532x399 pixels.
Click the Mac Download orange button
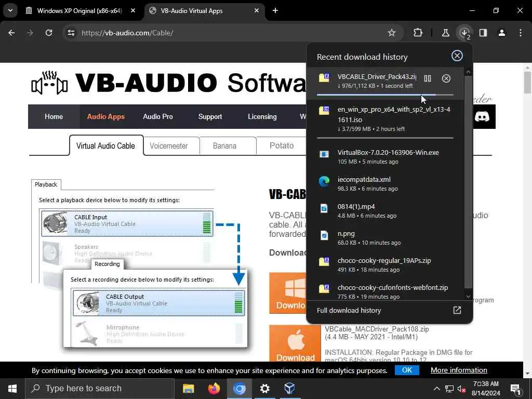point(295,343)
